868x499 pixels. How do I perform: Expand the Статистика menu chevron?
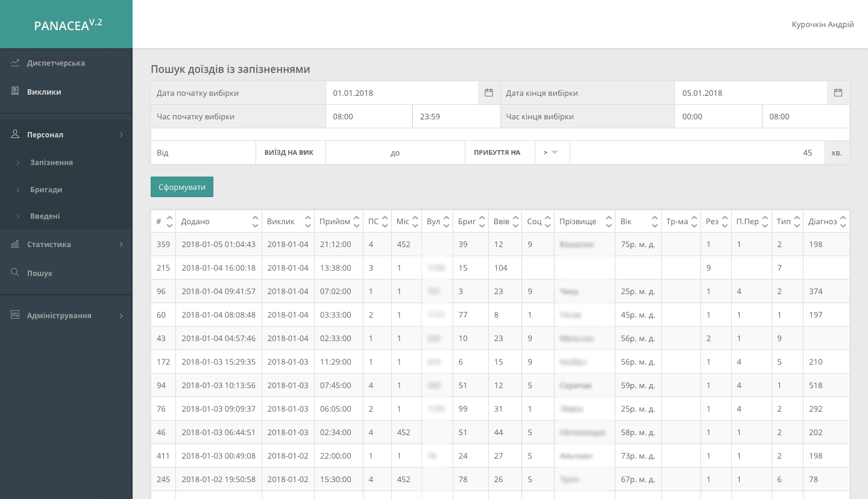pyautogui.click(x=121, y=245)
